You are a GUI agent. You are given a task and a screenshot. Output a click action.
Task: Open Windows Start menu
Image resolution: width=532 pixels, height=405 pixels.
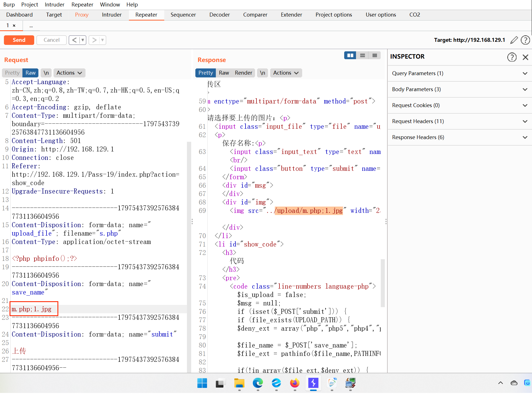tap(202, 383)
